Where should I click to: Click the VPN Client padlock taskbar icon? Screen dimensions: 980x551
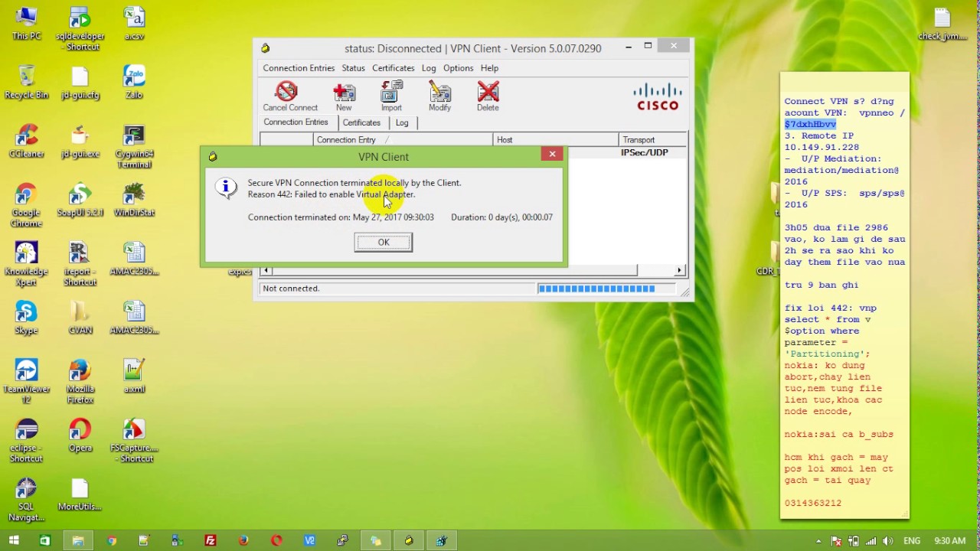[409, 540]
